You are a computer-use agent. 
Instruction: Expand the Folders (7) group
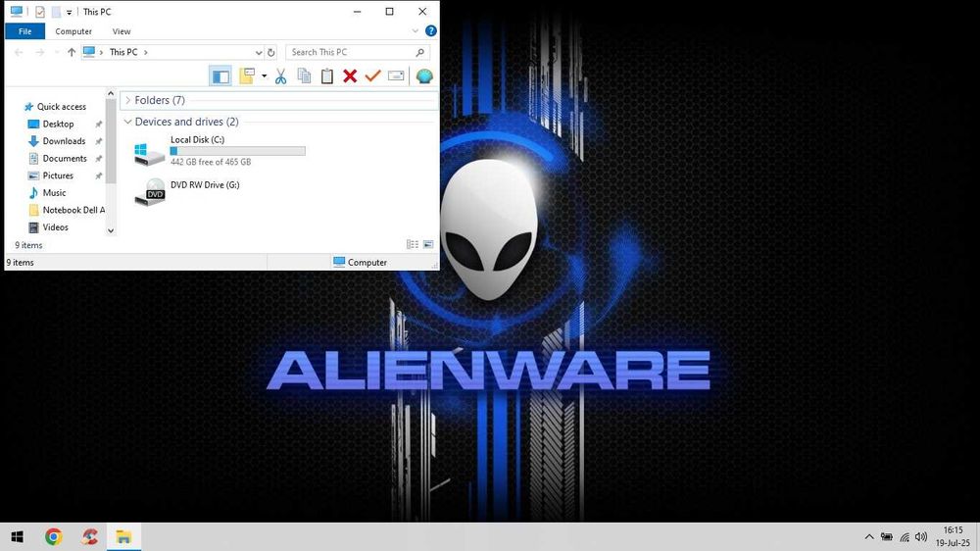128,100
